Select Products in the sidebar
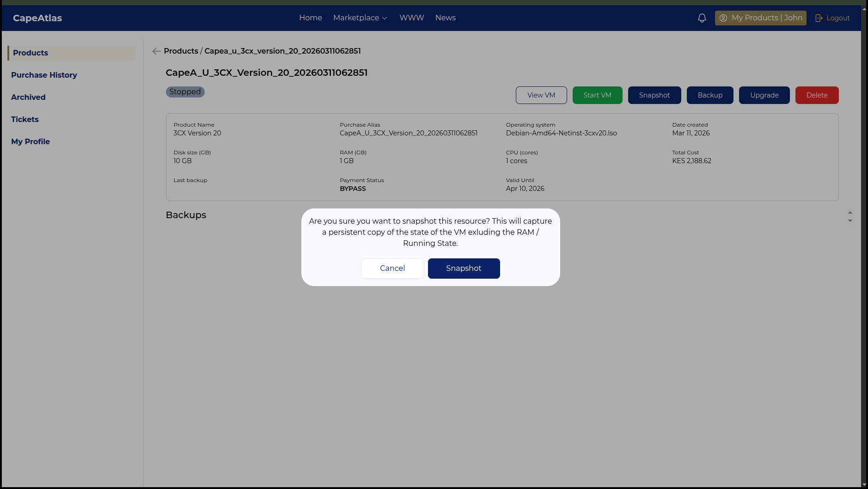Viewport: 868px width, 489px height. pos(72,53)
